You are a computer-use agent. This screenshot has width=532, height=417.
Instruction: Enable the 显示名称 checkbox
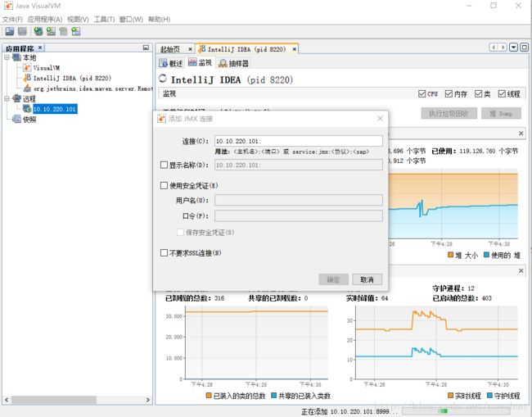coord(164,165)
